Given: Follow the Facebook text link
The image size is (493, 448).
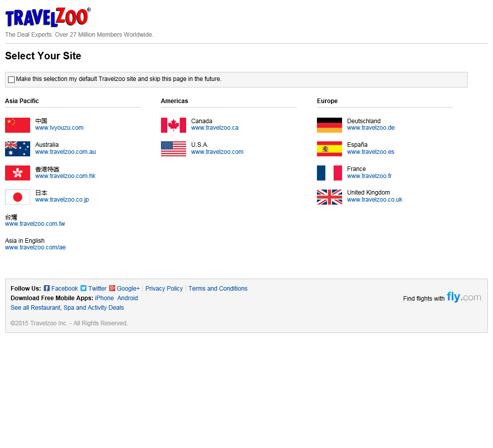Looking at the screenshot, I should (64, 289).
